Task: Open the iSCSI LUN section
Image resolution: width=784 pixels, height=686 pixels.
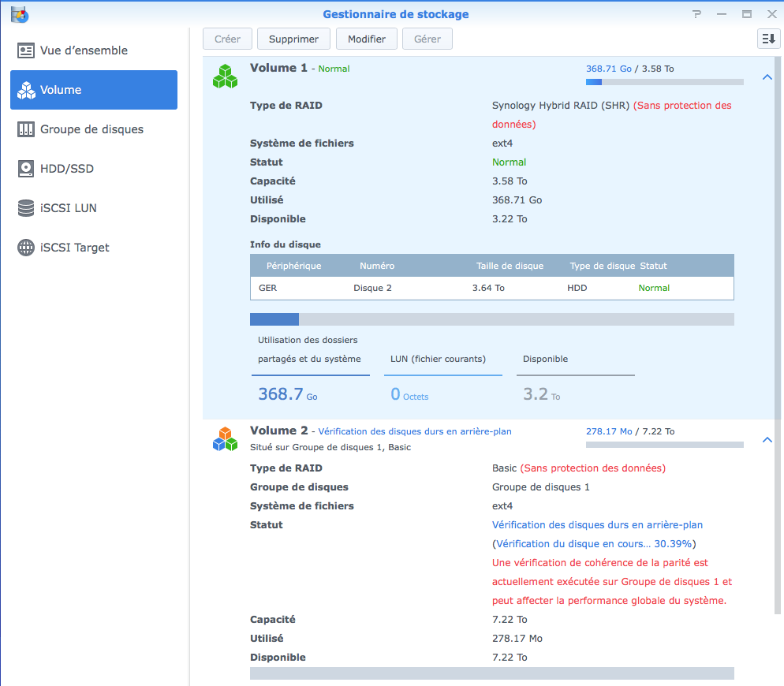Action: point(69,208)
